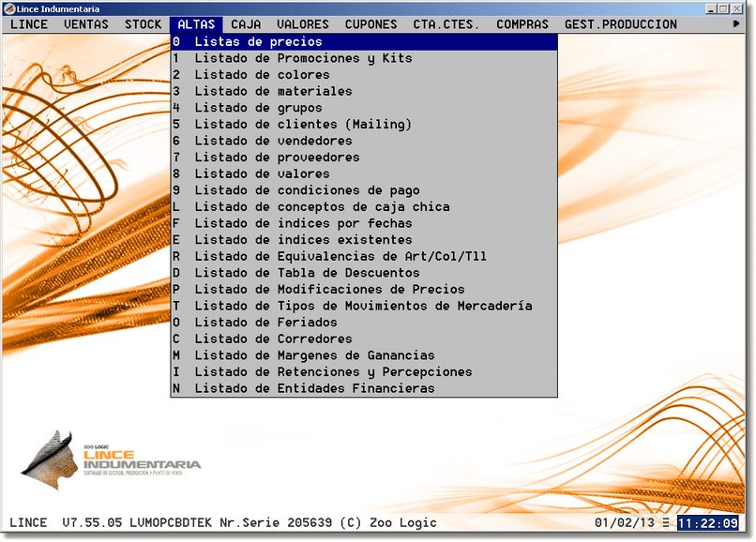Open the CTA.CTES. menu
The image size is (756, 542).
click(446, 24)
